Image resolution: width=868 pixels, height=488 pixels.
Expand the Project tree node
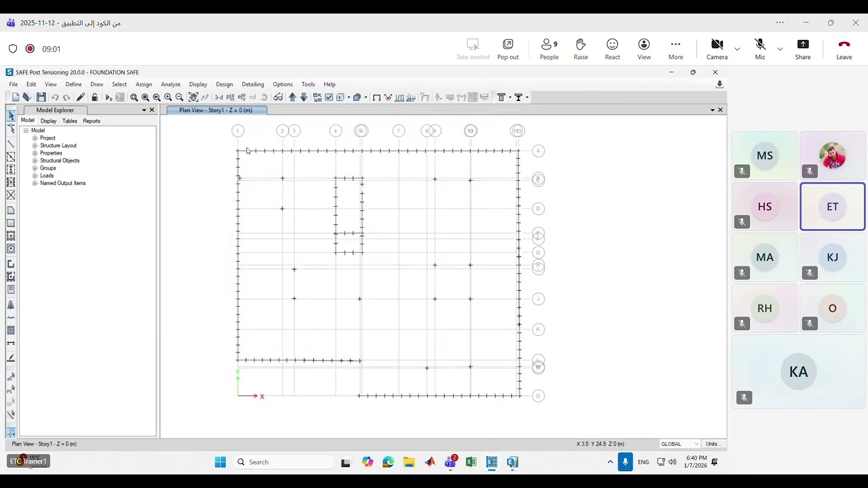click(x=35, y=138)
